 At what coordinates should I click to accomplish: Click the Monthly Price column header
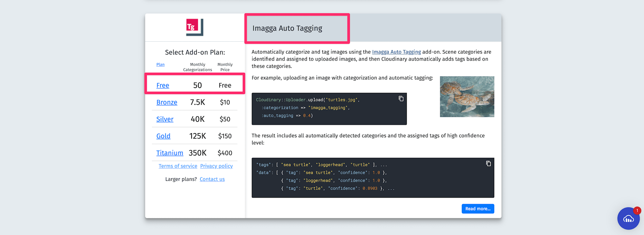225,67
